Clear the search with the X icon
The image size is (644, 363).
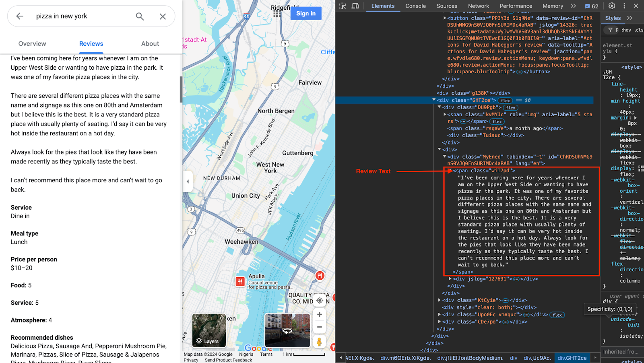coord(163,16)
